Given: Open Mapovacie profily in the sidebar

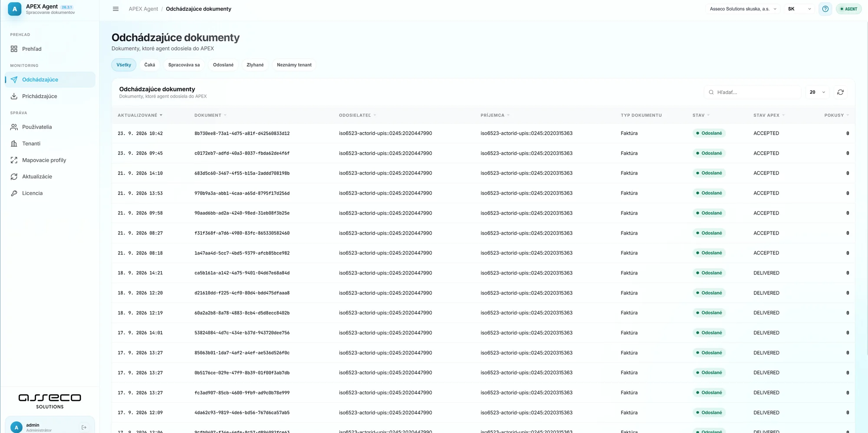Looking at the screenshot, I should (50, 160).
